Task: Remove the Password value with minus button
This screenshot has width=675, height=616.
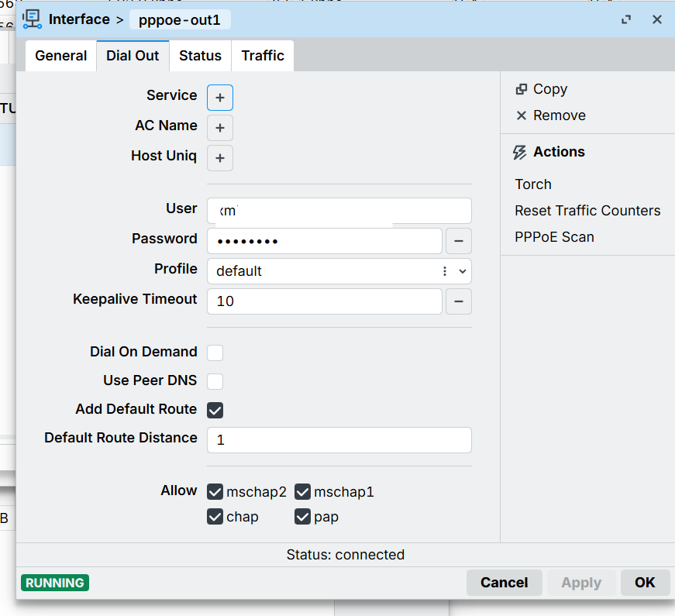Action: point(459,241)
